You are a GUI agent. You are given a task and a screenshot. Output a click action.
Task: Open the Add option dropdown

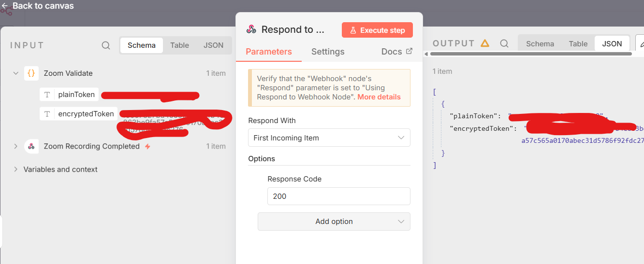[x=334, y=222]
